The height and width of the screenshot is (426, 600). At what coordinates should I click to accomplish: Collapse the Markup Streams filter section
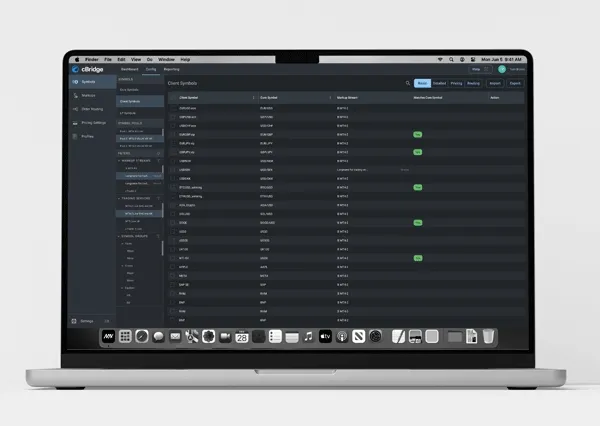(x=121, y=159)
